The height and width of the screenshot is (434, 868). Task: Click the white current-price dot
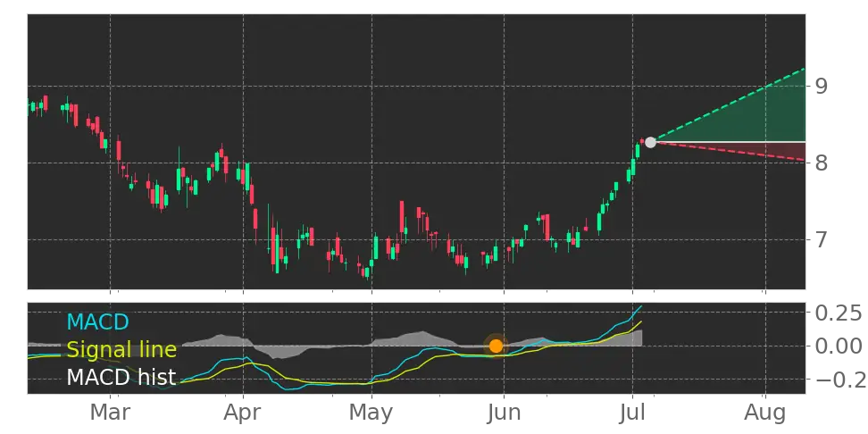pyautogui.click(x=650, y=142)
